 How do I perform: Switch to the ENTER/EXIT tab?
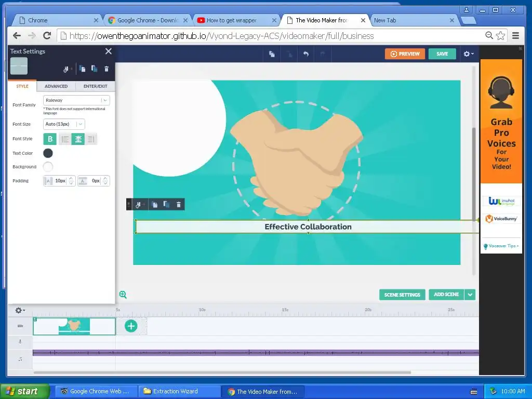pyautogui.click(x=96, y=86)
